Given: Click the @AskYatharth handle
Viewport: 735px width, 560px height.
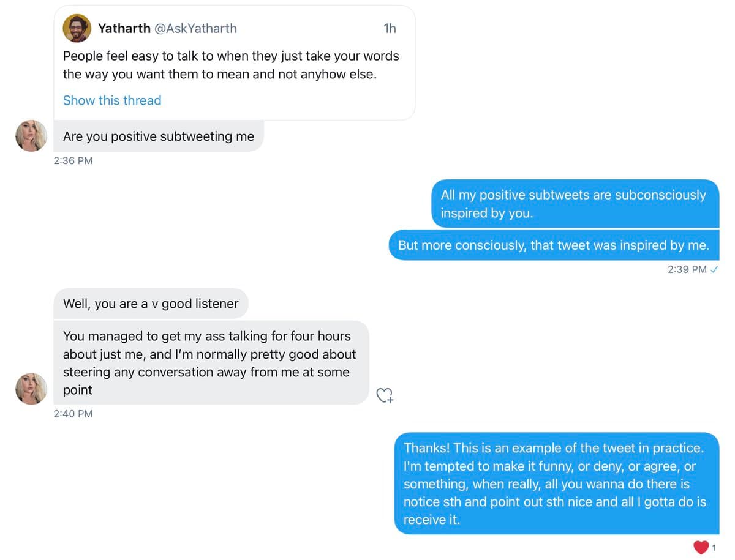Looking at the screenshot, I should pos(197,28).
